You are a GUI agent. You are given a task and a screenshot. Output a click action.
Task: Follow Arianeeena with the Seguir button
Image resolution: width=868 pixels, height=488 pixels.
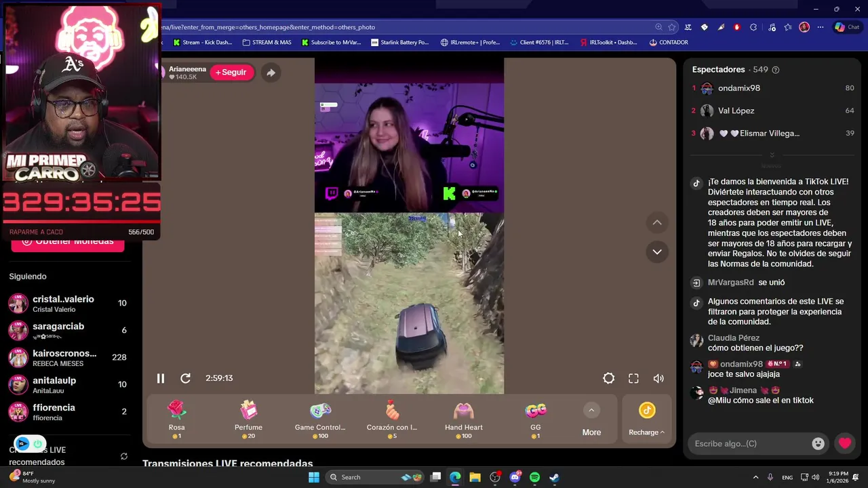tap(231, 73)
